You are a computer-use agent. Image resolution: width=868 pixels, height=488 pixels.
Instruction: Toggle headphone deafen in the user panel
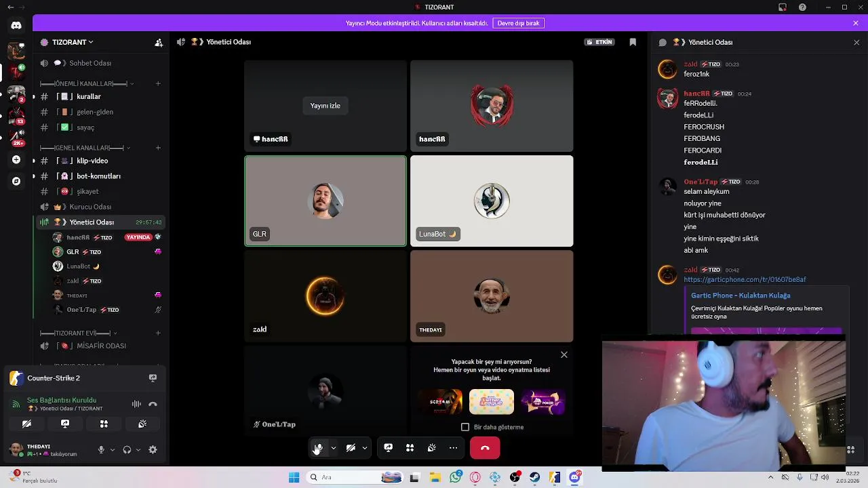[x=127, y=449]
